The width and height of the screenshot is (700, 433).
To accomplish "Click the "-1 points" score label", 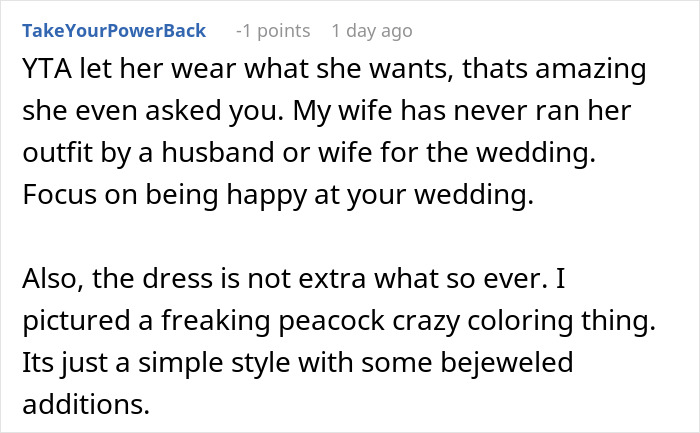I will point(272,31).
